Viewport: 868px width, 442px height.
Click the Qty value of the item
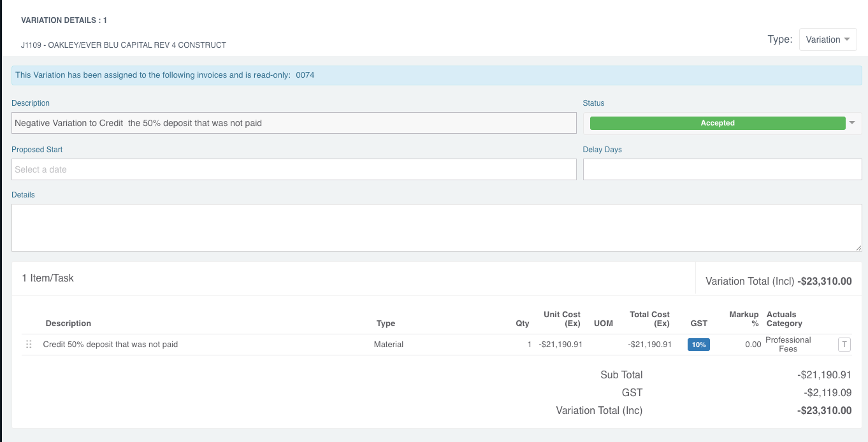(529, 345)
